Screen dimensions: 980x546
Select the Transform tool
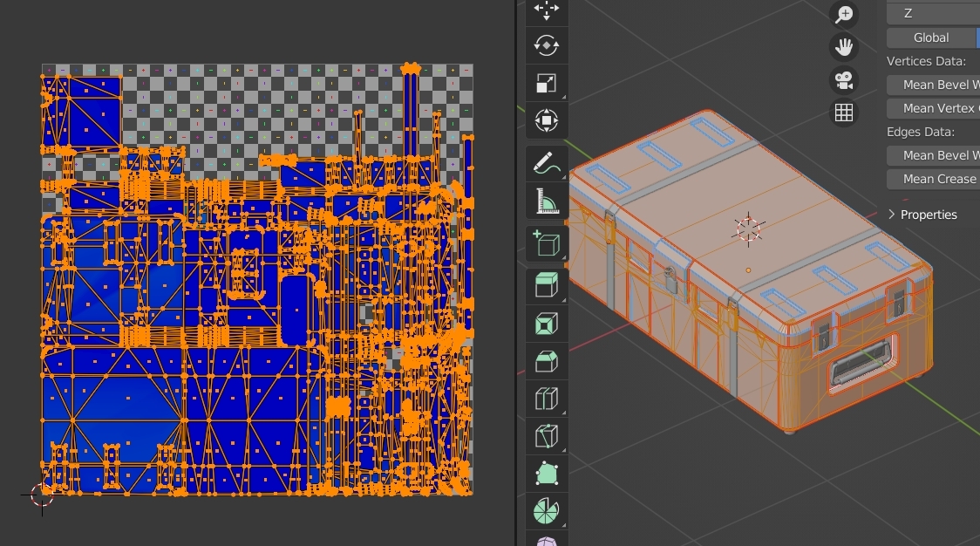(x=547, y=120)
